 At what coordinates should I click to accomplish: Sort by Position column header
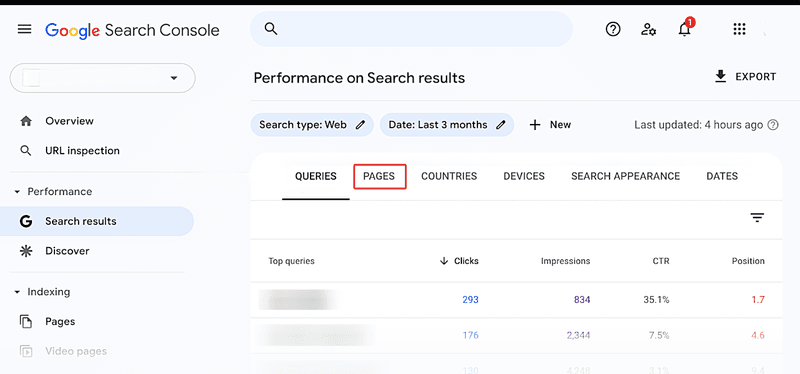click(x=748, y=261)
